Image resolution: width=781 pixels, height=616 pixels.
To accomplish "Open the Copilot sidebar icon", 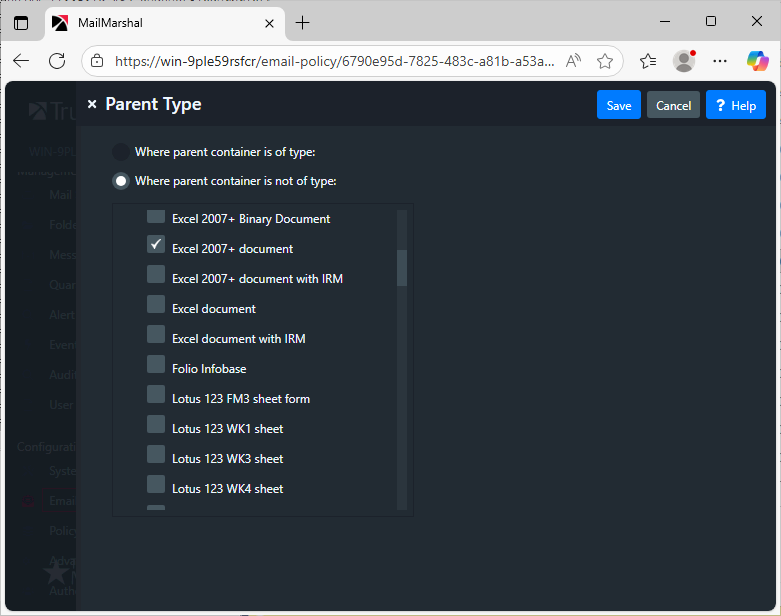I will [x=757, y=61].
